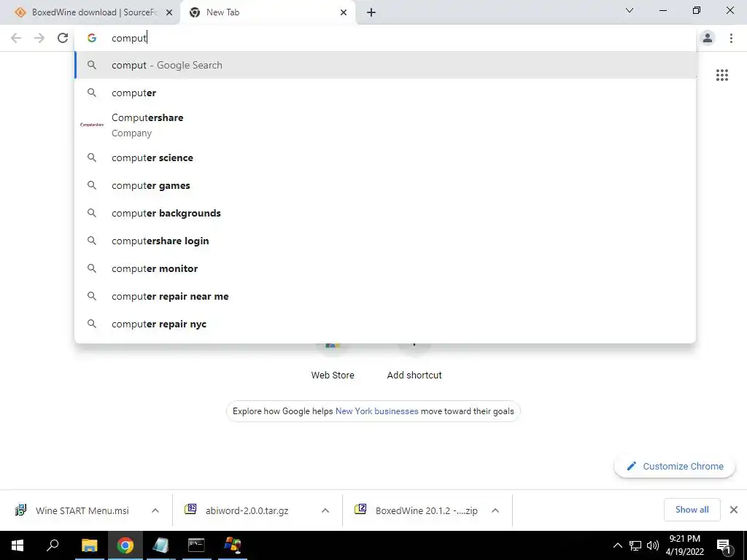Open the Chrome profile avatar icon
747x560 pixels.
[708, 38]
